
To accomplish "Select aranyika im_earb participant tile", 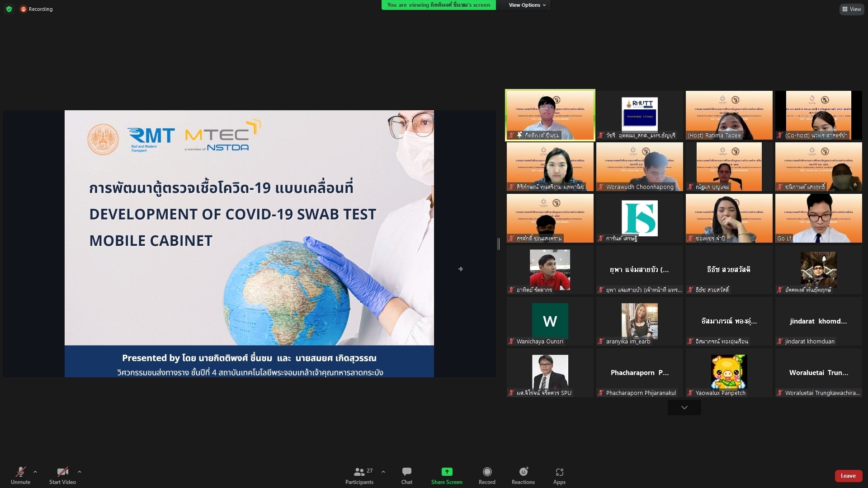I will 640,321.
